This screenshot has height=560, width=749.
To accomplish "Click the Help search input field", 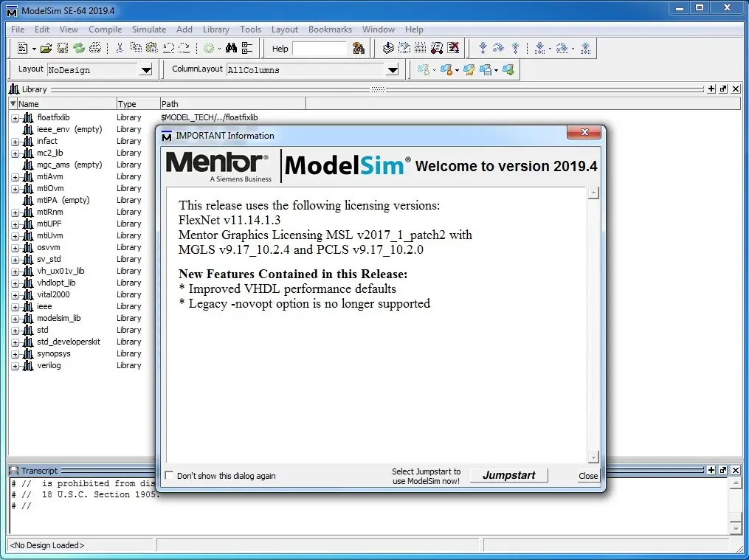I will [x=319, y=48].
